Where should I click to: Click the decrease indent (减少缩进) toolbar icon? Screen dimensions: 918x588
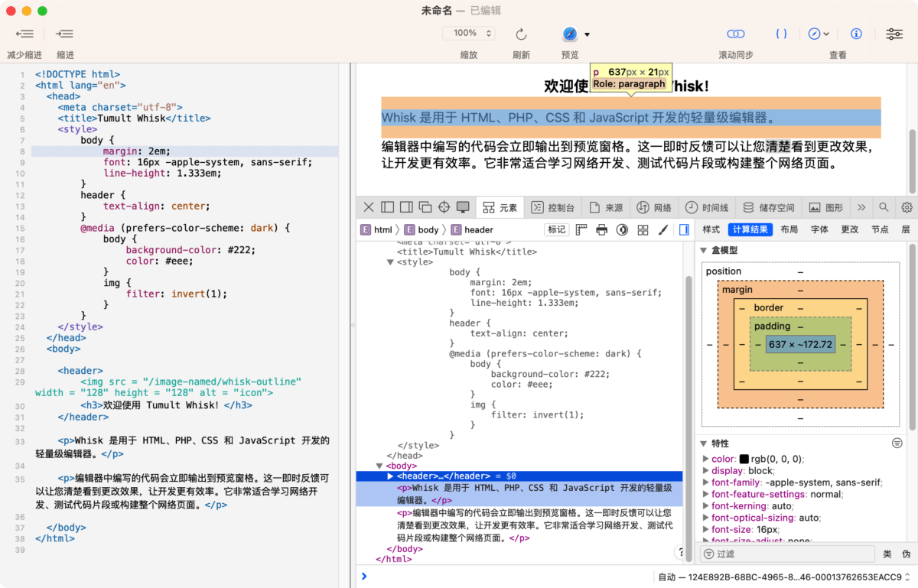(24, 34)
